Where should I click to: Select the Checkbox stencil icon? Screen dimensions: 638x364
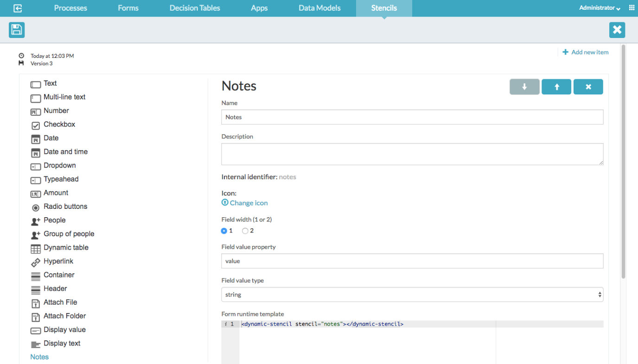tap(36, 126)
